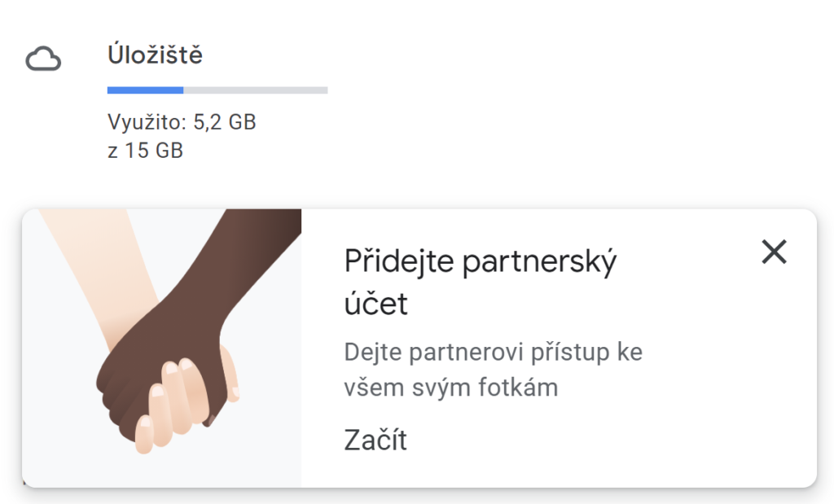Viewport: 834px width, 504px height.
Task: Click the všem svým fotkám text line
Action: tap(451, 387)
